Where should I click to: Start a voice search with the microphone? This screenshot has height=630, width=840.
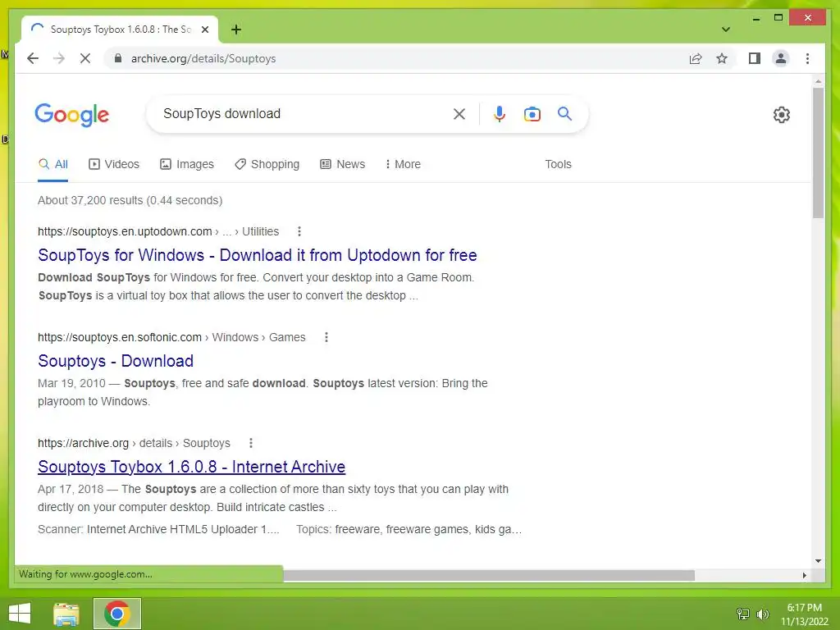[x=500, y=113]
